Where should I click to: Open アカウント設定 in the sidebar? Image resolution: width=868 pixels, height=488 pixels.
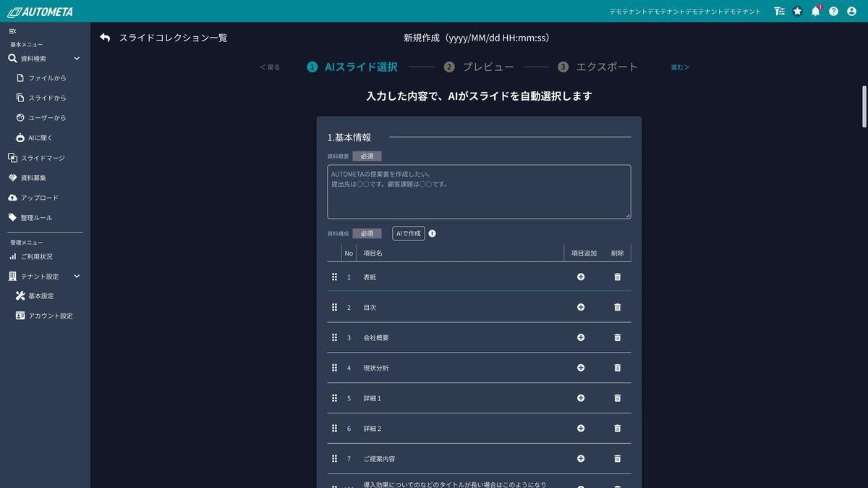click(x=45, y=316)
